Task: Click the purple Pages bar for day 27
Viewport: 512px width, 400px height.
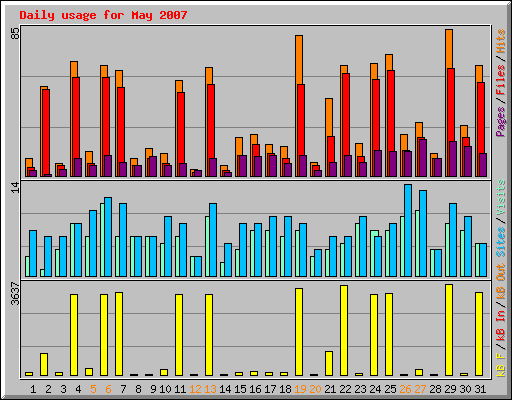Action: coord(423,158)
